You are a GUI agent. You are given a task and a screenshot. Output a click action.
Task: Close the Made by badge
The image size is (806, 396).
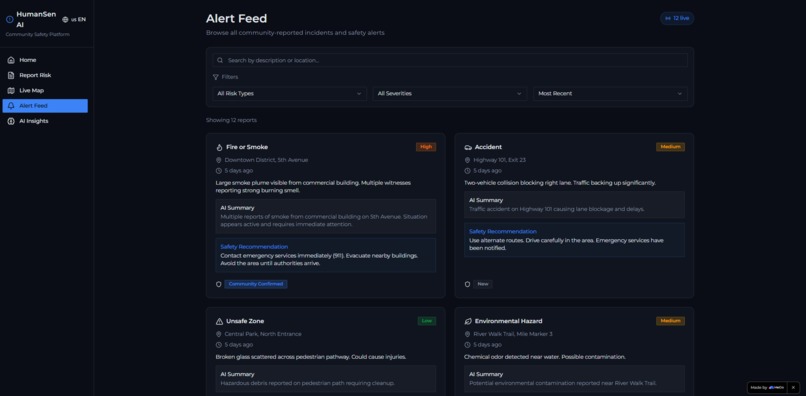click(x=793, y=388)
